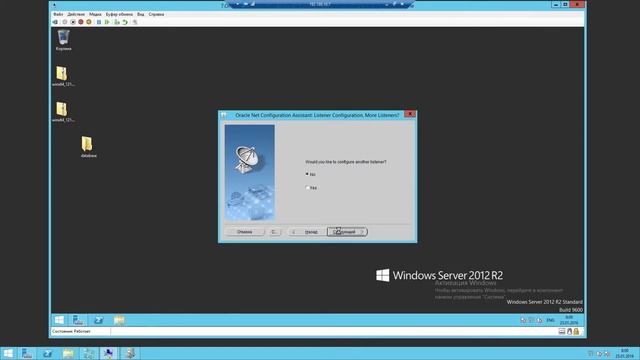
Task: Open Server Manager in the guest taskbar
Action: click(78, 320)
